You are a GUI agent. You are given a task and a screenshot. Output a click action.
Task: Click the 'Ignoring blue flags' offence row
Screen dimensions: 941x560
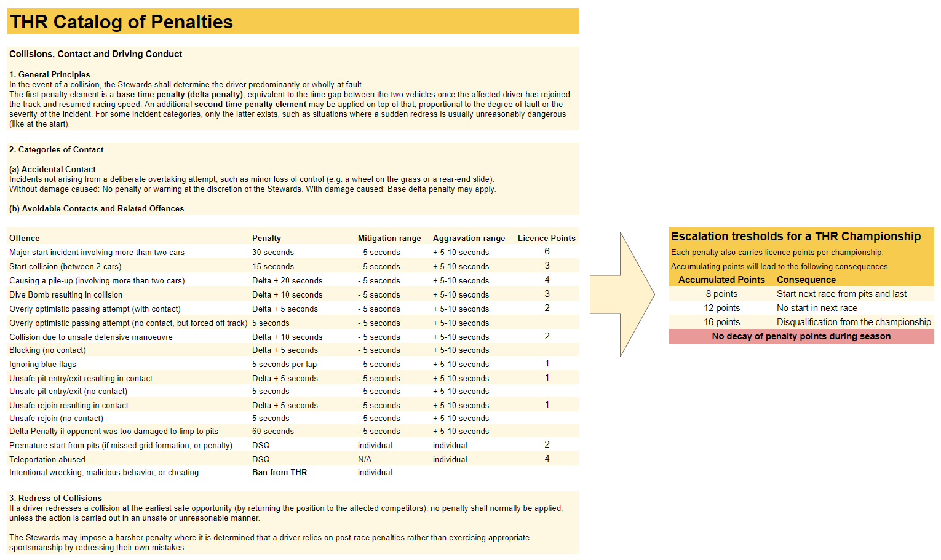(43, 364)
